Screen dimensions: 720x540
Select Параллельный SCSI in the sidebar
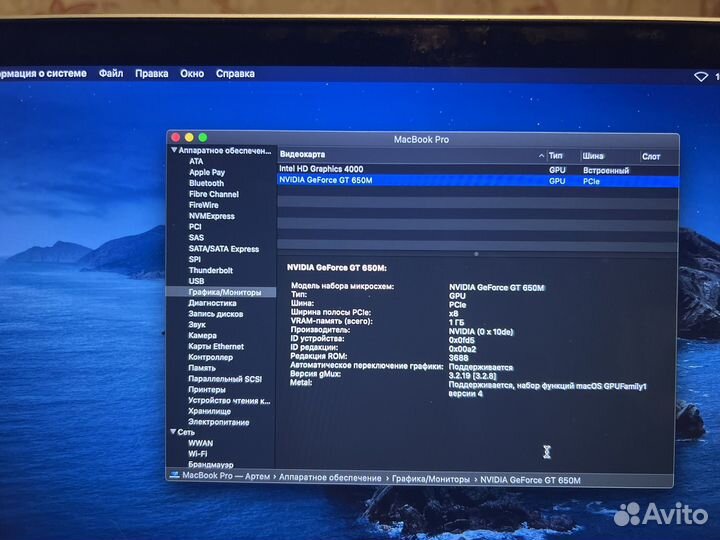[225, 379]
